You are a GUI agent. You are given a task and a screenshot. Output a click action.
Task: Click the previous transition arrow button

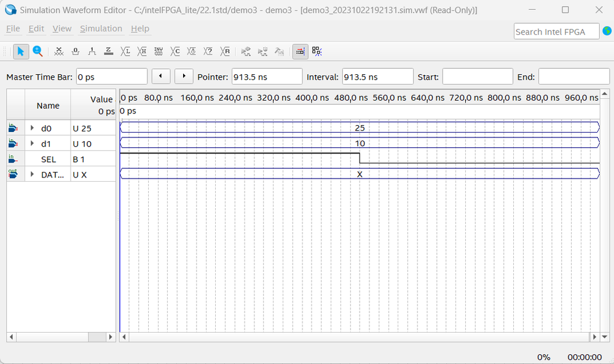tap(160, 76)
